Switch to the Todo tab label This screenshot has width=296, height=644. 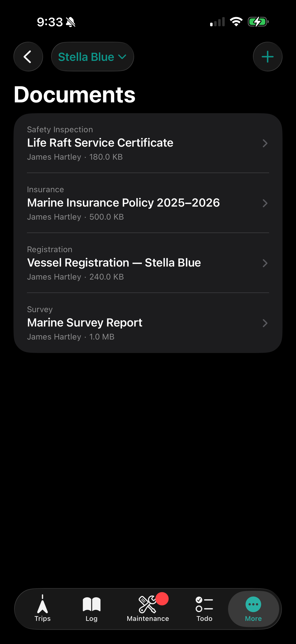(205, 618)
